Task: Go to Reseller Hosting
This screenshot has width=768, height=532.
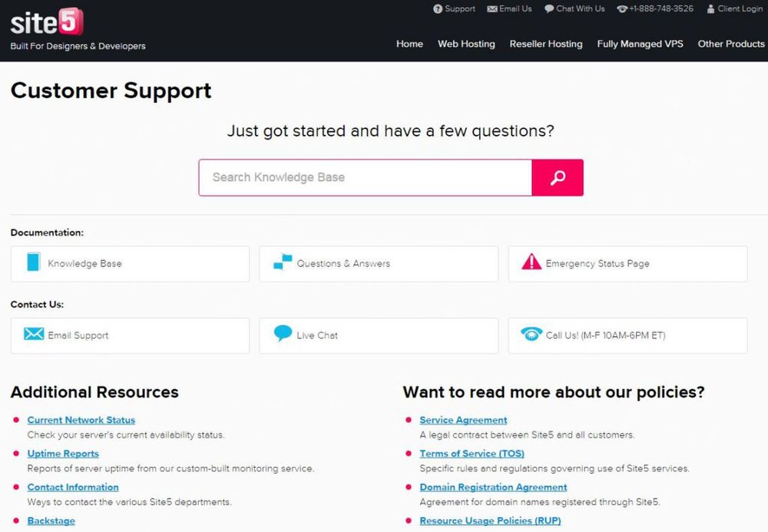Action: 546,44
